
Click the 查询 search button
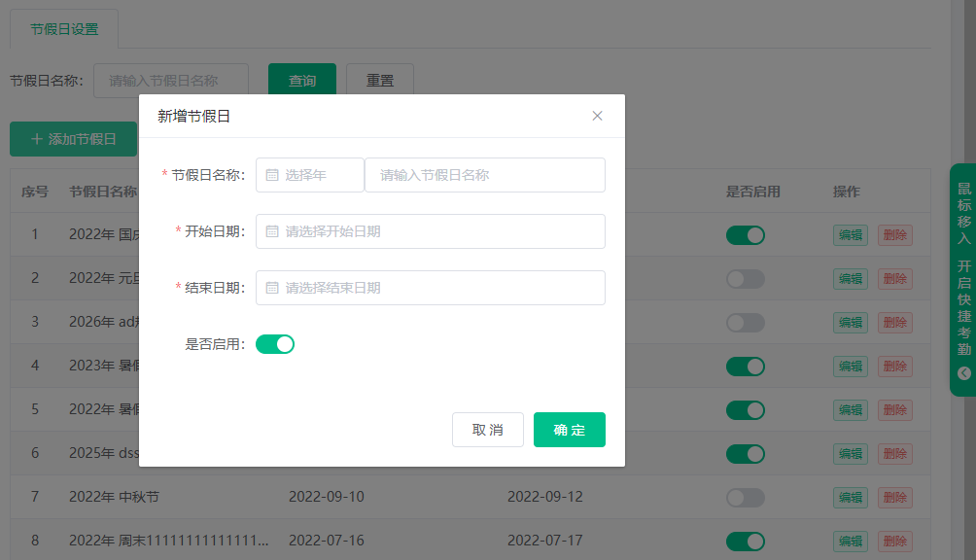point(301,82)
